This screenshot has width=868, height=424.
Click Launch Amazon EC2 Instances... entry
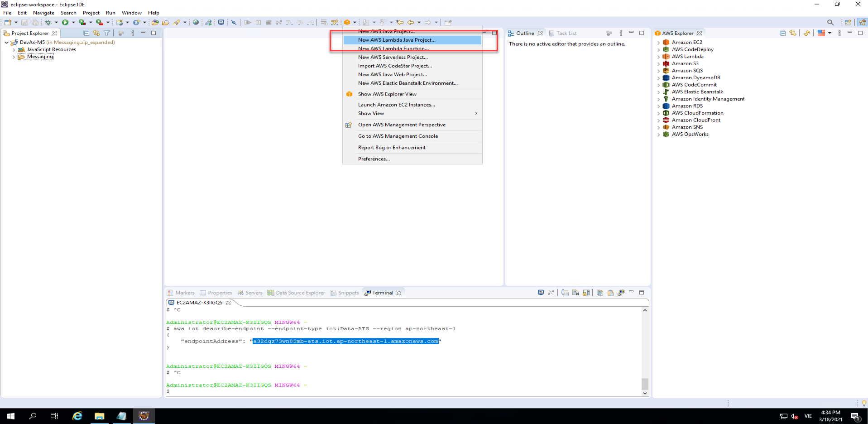tap(412, 105)
